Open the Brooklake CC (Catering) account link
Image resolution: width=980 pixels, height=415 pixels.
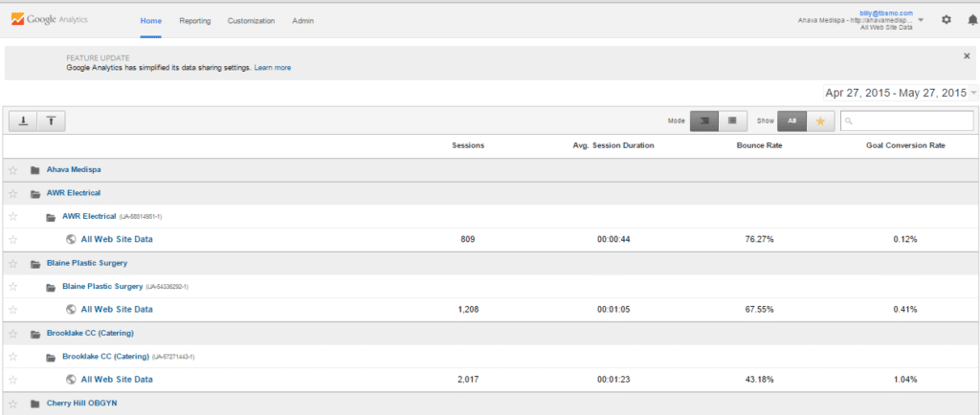click(x=91, y=334)
